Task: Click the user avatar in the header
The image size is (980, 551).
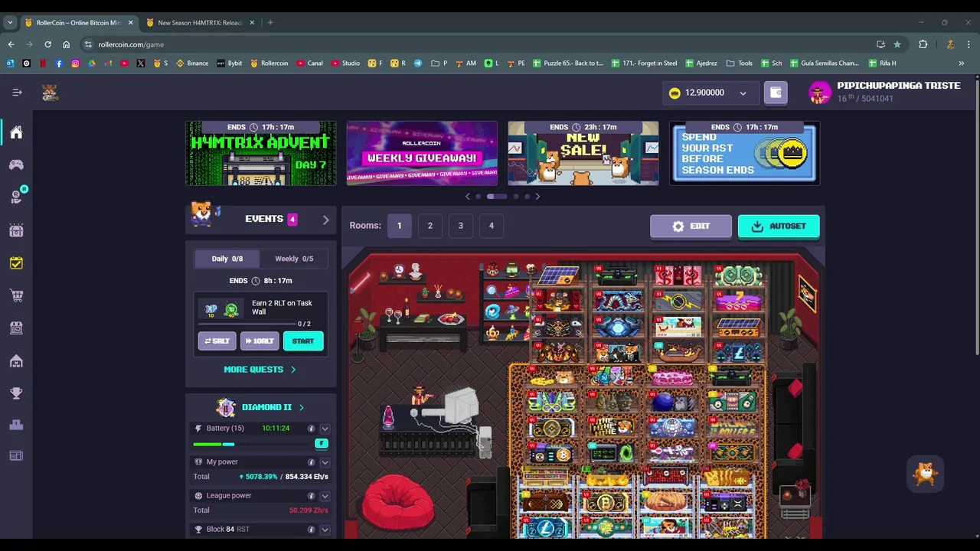Action: coord(819,93)
